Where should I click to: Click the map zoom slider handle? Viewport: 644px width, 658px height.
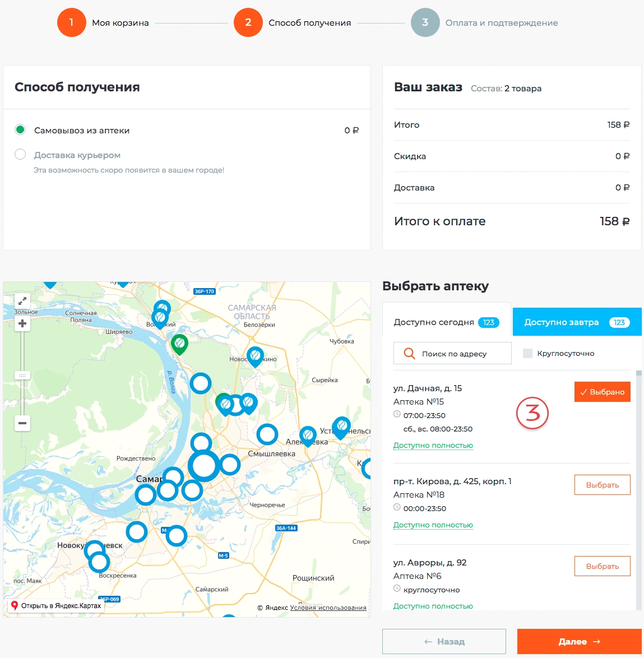point(22,375)
